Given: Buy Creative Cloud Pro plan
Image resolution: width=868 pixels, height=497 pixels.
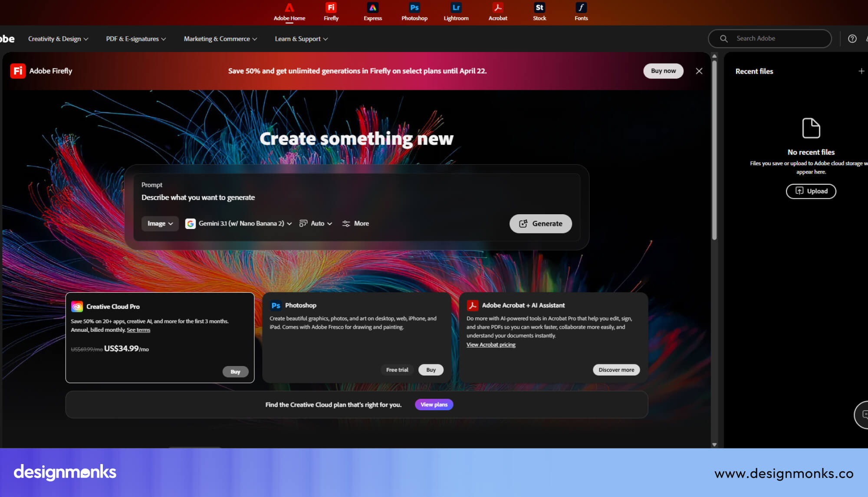Looking at the screenshot, I should point(235,372).
